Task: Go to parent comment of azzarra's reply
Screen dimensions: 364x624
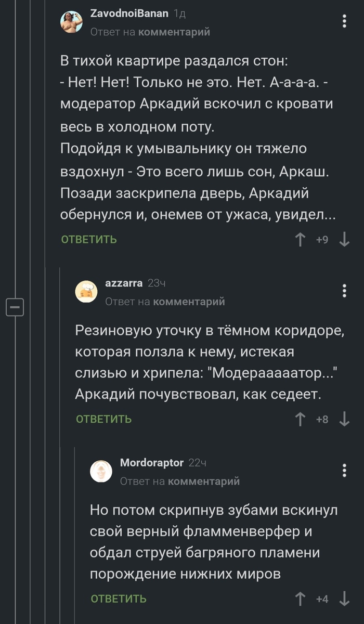Action: [x=190, y=301]
